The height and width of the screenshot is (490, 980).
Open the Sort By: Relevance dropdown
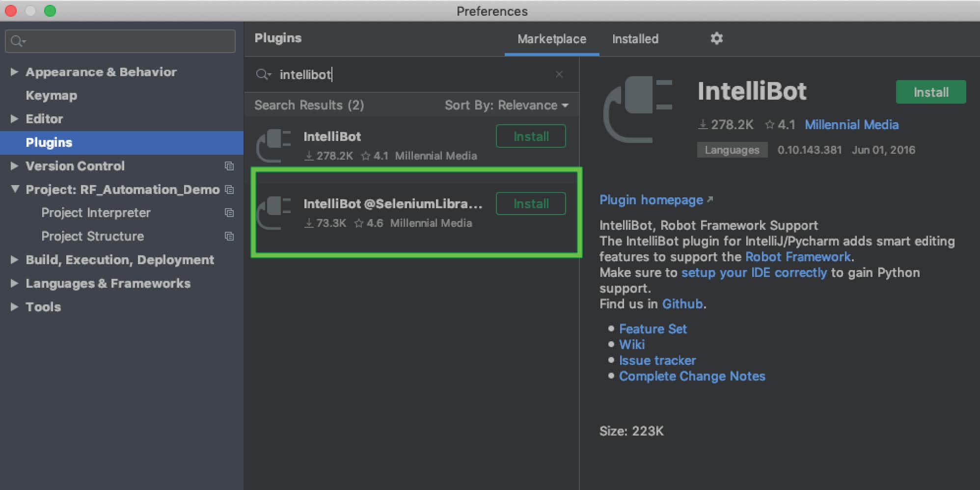click(x=507, y=105)
